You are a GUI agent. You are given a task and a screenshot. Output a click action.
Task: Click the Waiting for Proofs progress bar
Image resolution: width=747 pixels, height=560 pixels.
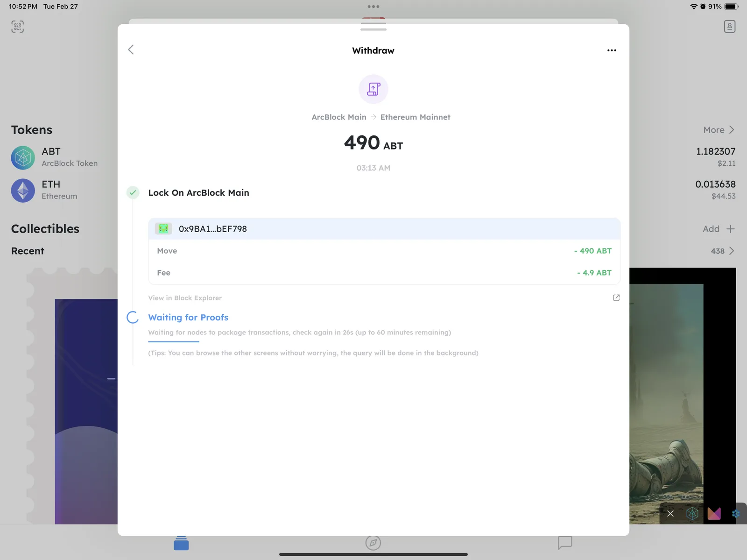pos(174,341)
